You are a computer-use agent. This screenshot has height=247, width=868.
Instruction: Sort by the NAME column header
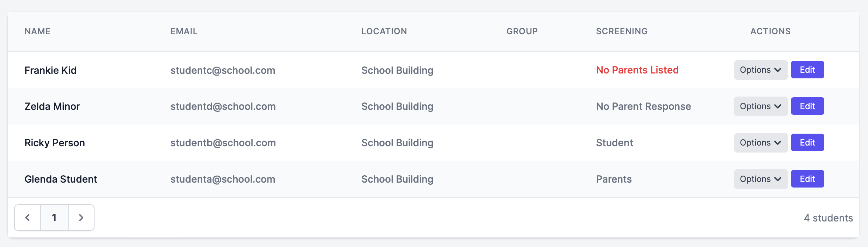37,31
